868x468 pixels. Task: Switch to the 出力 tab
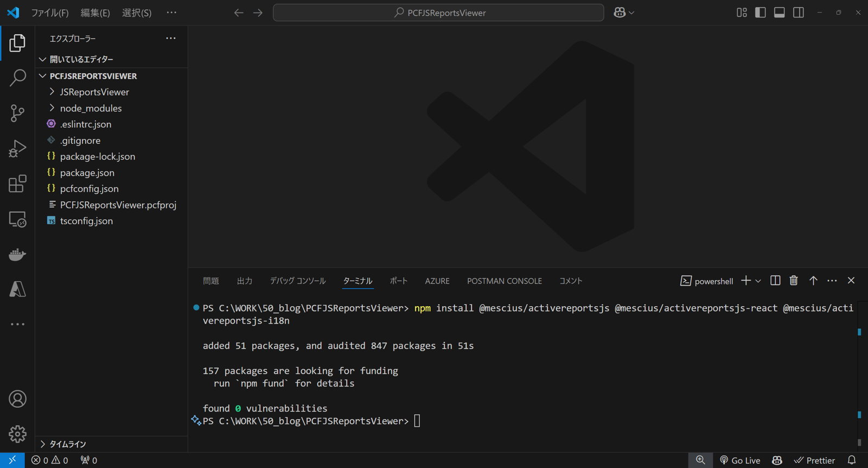[245, 281]
